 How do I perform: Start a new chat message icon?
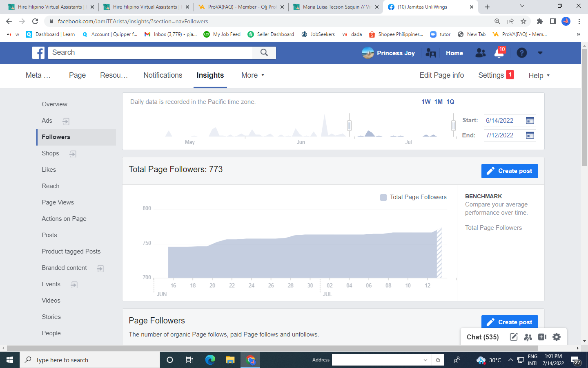pyautogui.click(x=514, y=337)
